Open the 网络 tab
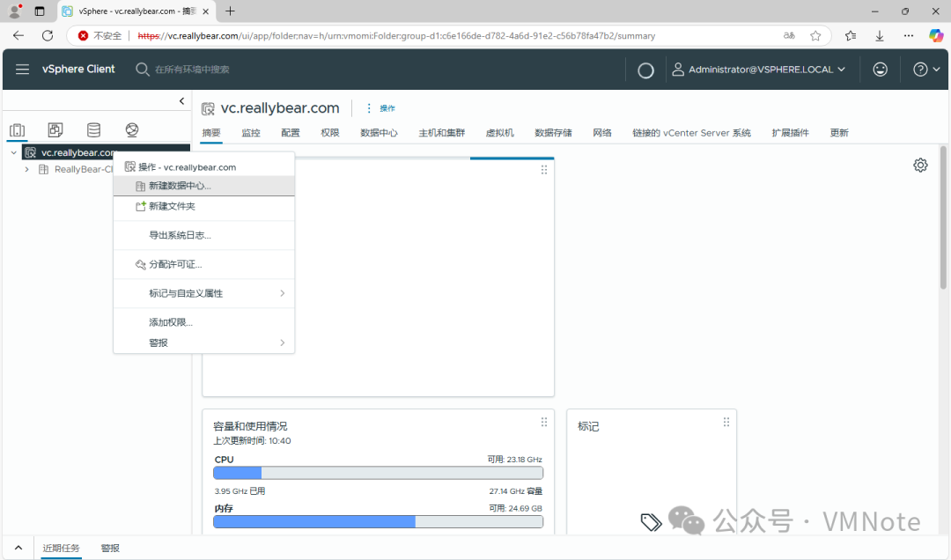Image resolution: width=951 pixels, height=560 pixels. [602, 133]
